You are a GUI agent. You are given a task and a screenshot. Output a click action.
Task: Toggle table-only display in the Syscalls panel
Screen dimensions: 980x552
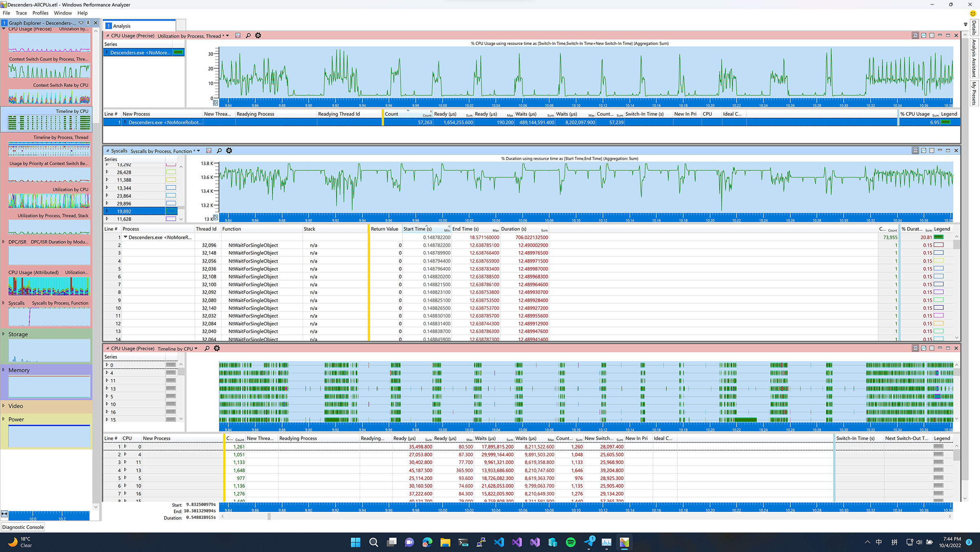(x=932, y=150)
